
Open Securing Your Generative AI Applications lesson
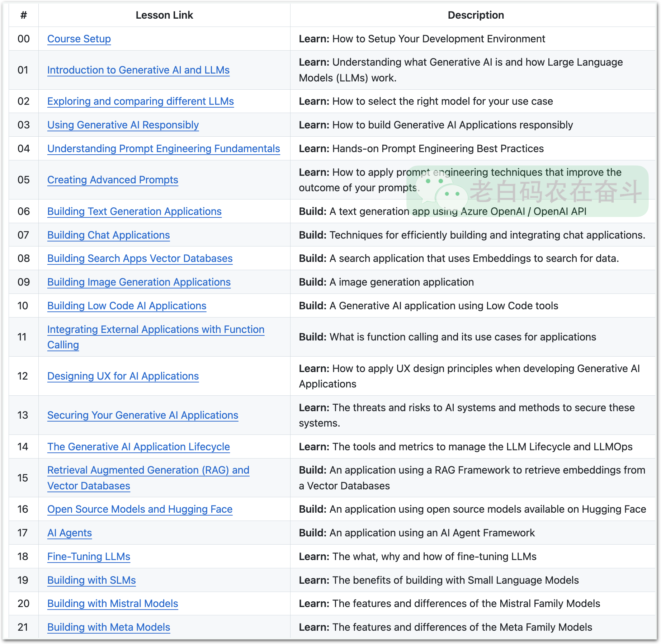[x=143, y=415]
